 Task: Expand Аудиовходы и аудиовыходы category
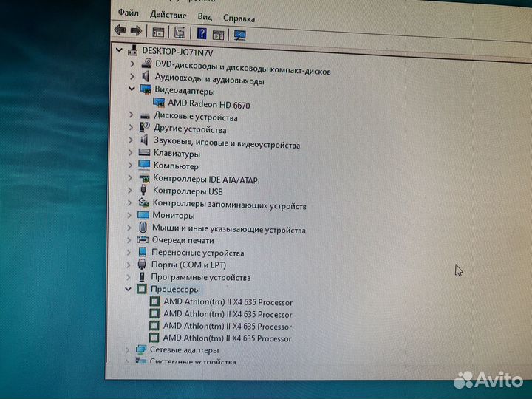(132, 76)
